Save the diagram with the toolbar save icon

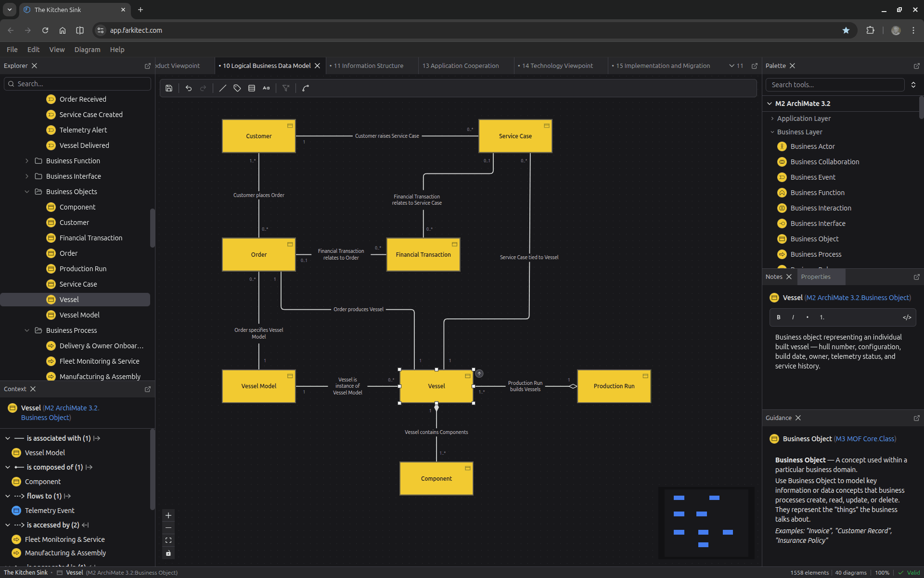click(x=169, y=88)
